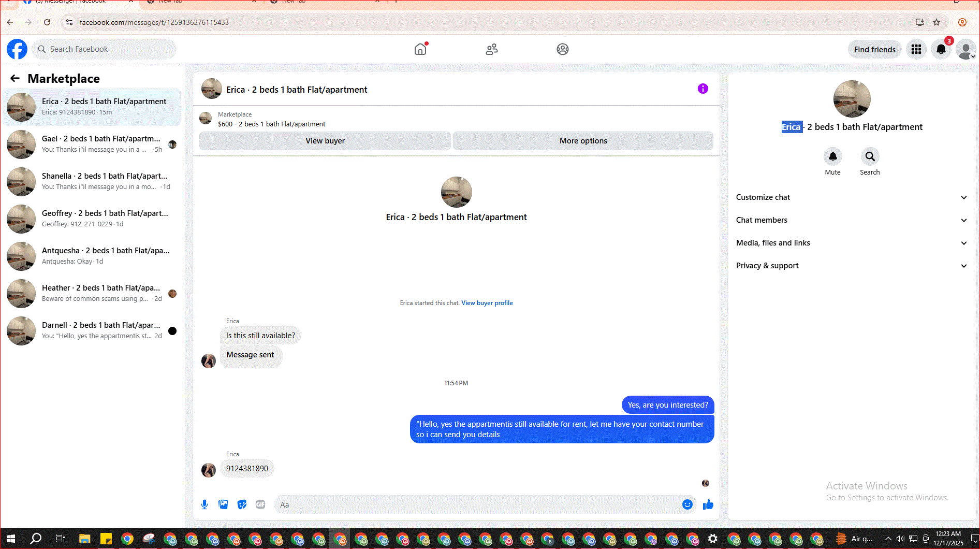This screenshot has width=980, height=549.
Task: Open Gael's conversation in the list
Action: (92, 145)
